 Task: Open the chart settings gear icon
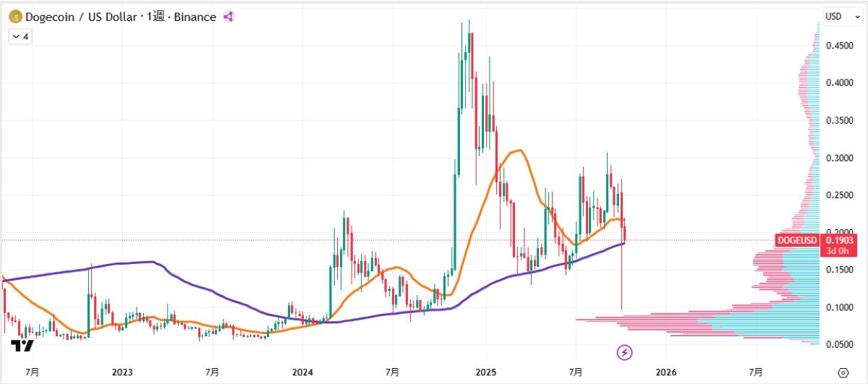pos(842,372)
